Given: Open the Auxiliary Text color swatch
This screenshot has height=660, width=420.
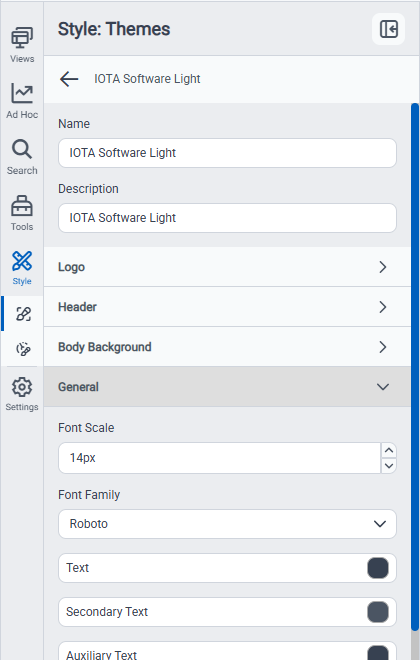Looking at the screenshot, I should point(378,653).
